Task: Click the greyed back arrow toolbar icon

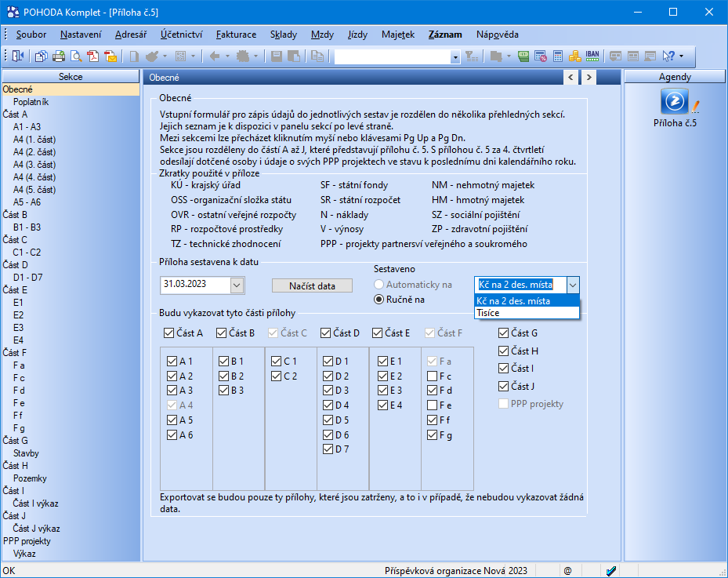Action: 215,56
